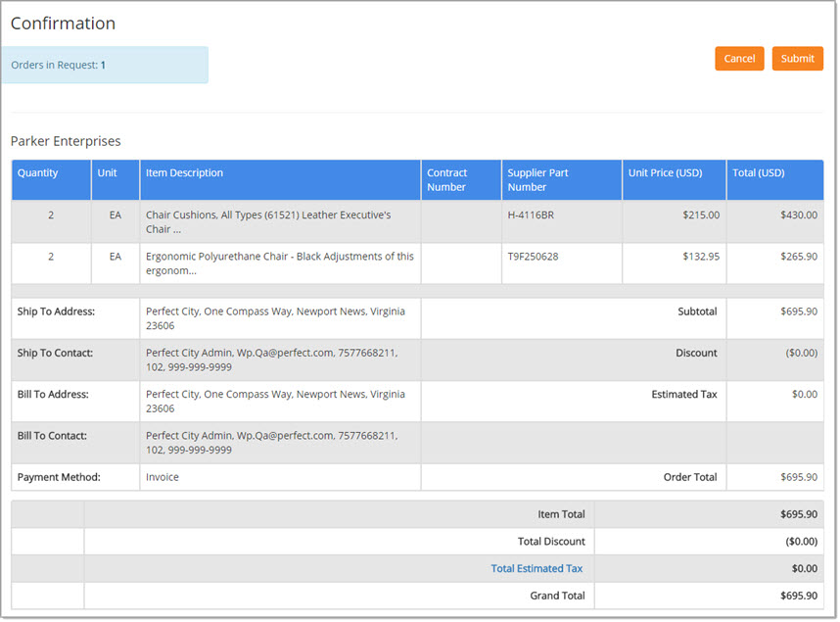
Task: Click supplier part number T9F250628
Action: 533,257
